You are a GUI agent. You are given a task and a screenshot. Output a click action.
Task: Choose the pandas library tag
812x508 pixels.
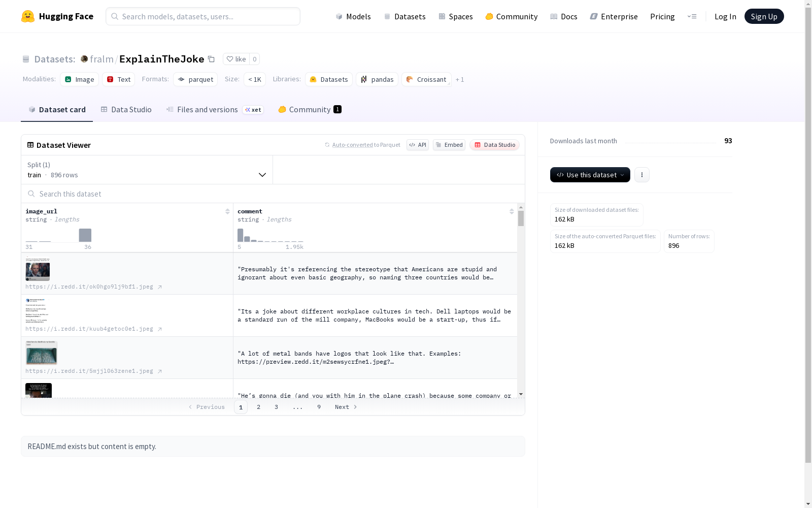pyautogui.click(x=377, y=79)
